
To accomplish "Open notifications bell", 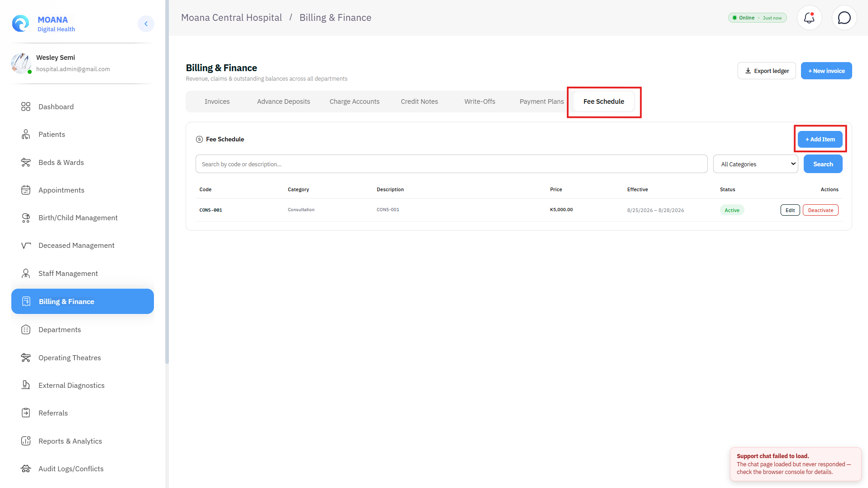I will (809, 18).
